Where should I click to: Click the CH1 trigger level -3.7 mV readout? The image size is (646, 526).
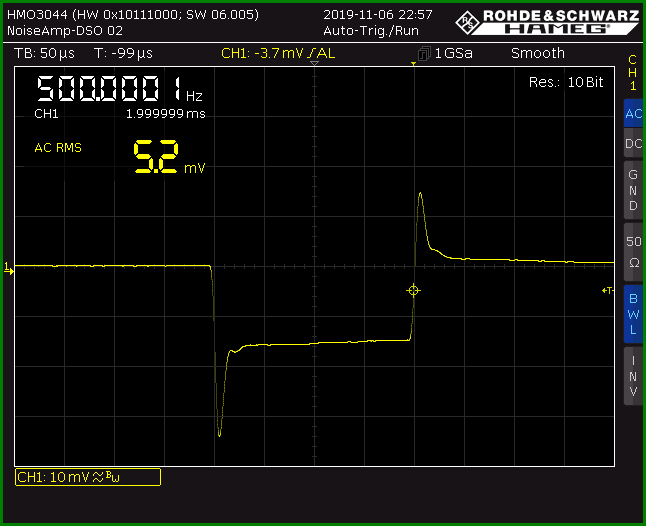[x=278, y=53]
